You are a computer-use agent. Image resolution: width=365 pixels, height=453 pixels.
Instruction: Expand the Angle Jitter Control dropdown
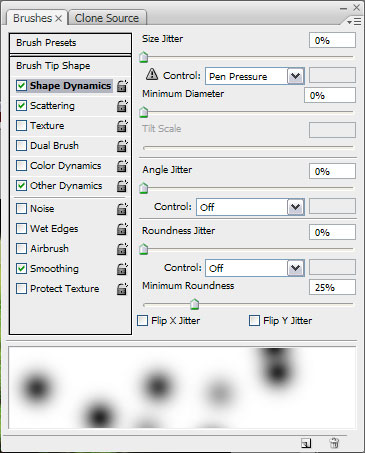coord(295,207)
